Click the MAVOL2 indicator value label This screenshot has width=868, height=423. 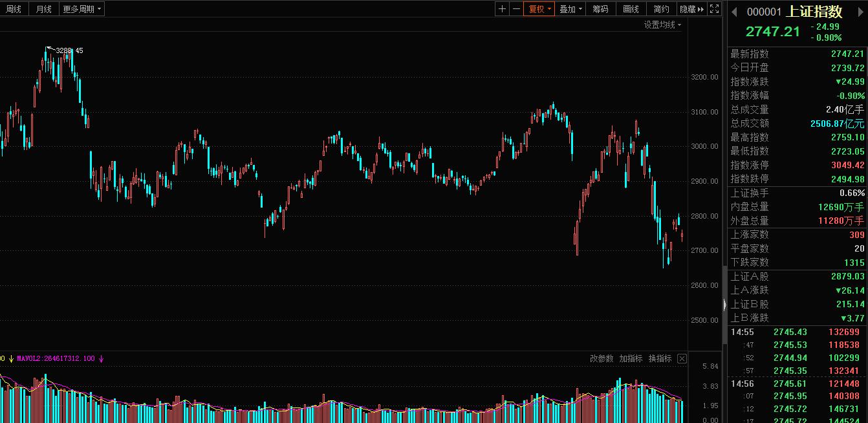pyautogui.click(x=56, y=358)
